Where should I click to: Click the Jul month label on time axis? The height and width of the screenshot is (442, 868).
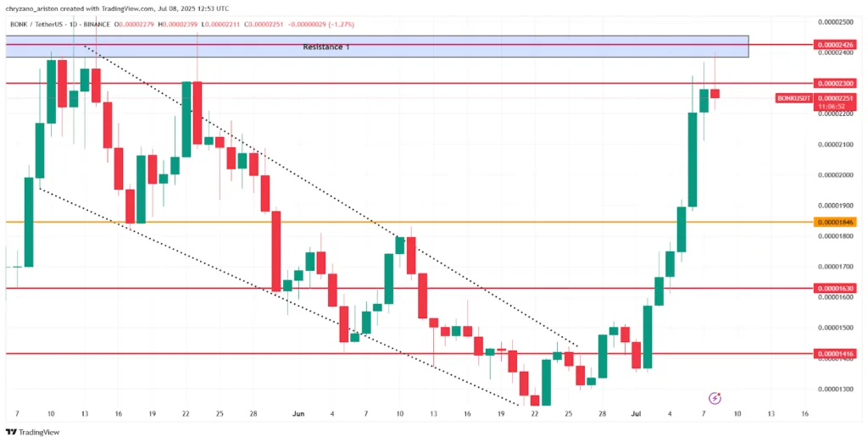coord(636,414)
